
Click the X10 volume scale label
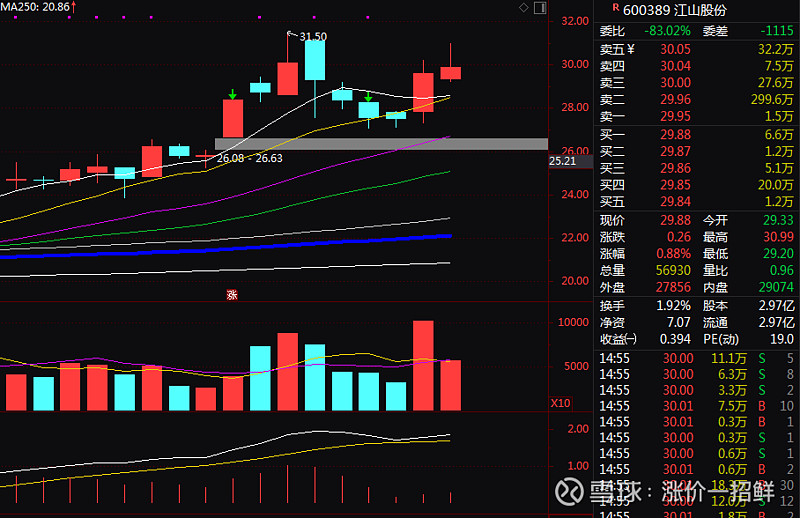[x=560, y=403]
